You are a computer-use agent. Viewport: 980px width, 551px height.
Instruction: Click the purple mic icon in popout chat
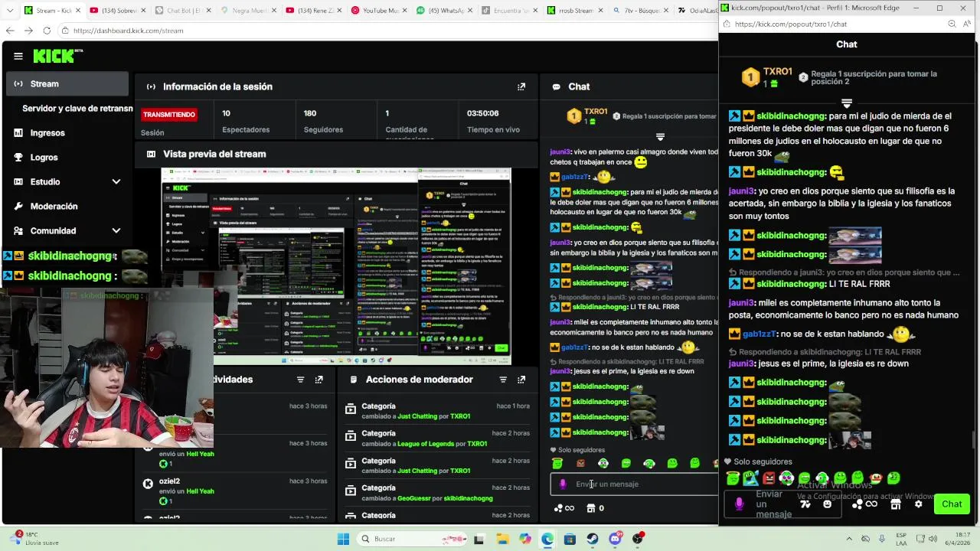(x=739, y=504)
